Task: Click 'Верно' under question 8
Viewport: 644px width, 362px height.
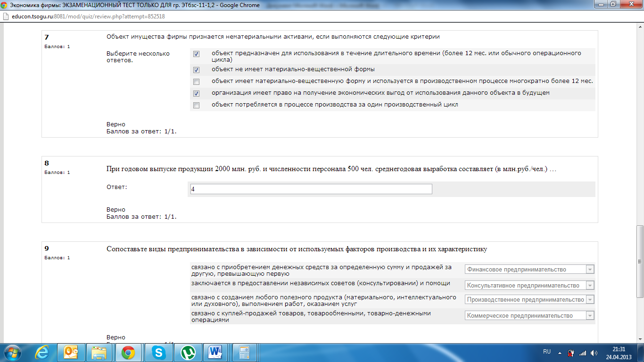Action: 116,209
